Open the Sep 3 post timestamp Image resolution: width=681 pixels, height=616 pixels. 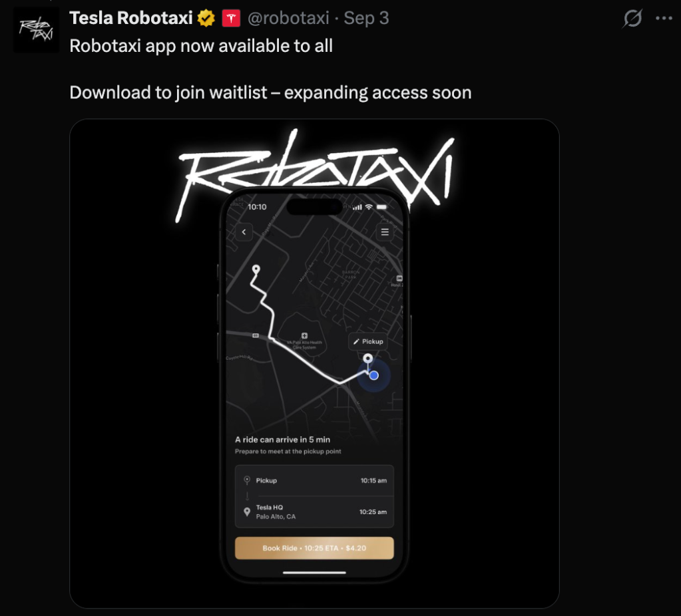pyautogui.click(x=366, y=18)
